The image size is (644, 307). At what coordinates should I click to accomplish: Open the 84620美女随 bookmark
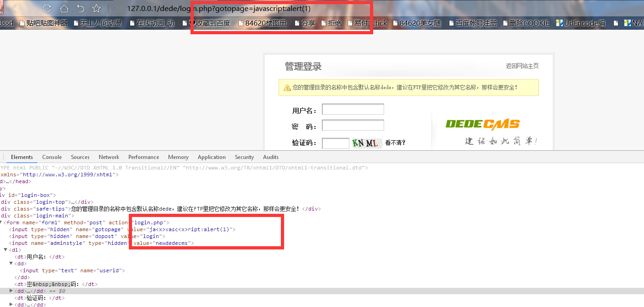(417, 23)
